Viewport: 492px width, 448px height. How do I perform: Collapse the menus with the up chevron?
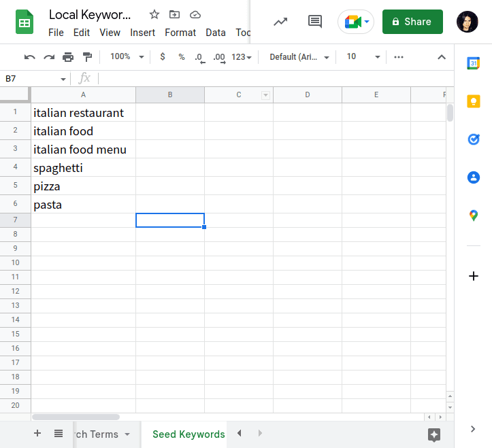[442, 57]
